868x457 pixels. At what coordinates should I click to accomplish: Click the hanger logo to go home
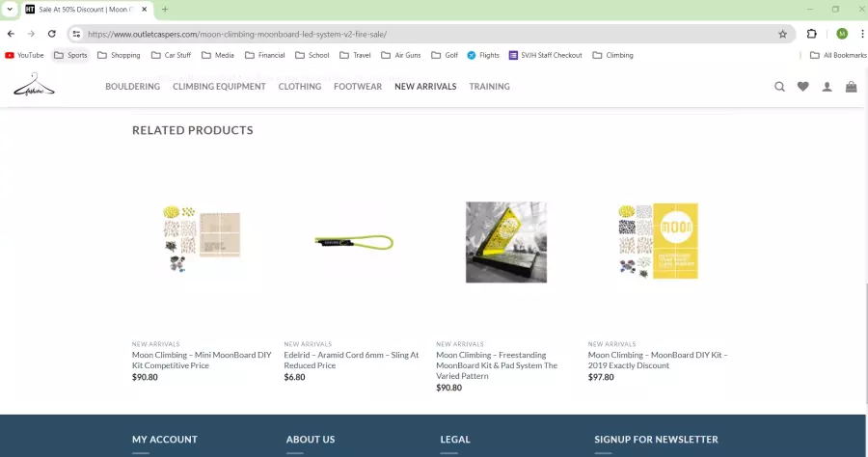click(x=35, y=85)
